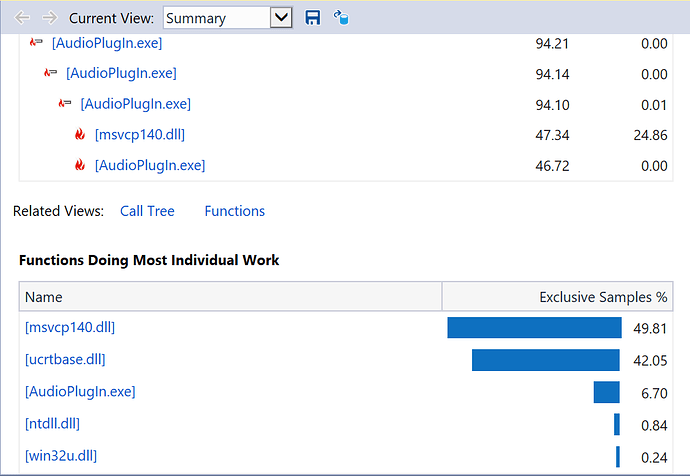690x476 pixels.
Task: Open the Call Tree related view
Action: 147,211
